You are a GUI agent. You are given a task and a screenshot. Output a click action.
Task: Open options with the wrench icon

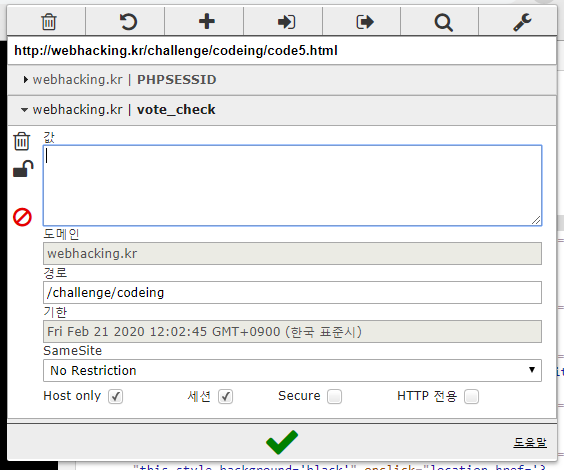(522, 22)
